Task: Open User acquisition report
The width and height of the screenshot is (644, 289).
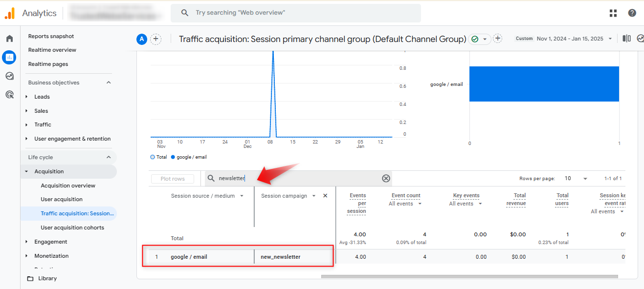Action: 62,199
